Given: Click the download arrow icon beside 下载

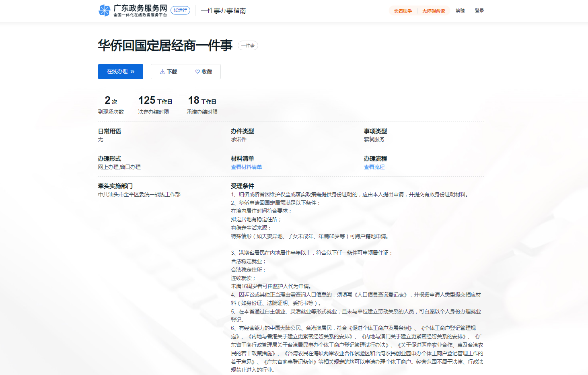Looking at the screenshot, I should 162,72.
